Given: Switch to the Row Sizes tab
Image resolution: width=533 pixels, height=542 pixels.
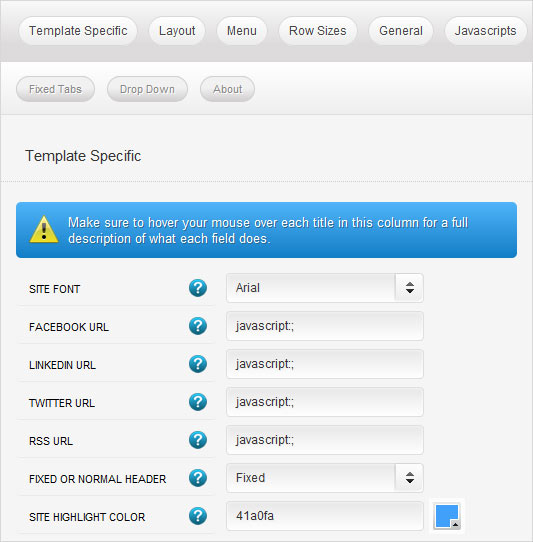Looking at the screenshot, I should tap(318, 31).
